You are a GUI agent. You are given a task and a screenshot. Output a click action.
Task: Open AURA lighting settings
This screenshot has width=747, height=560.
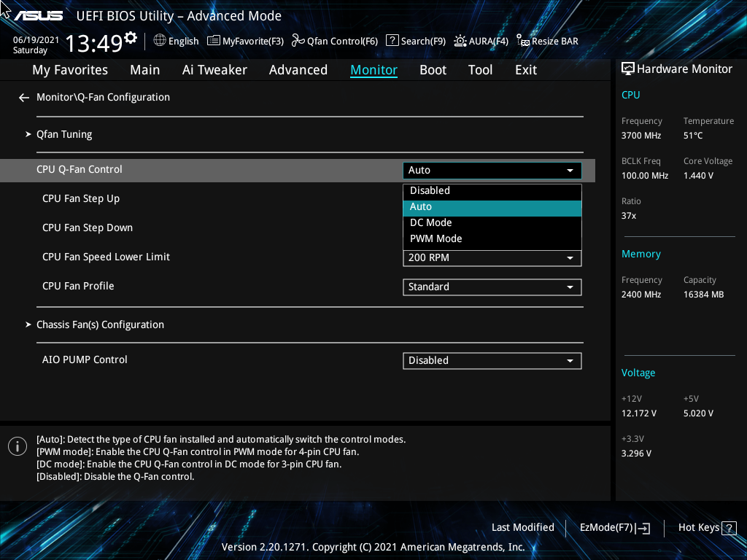click(x=481, y=41)
